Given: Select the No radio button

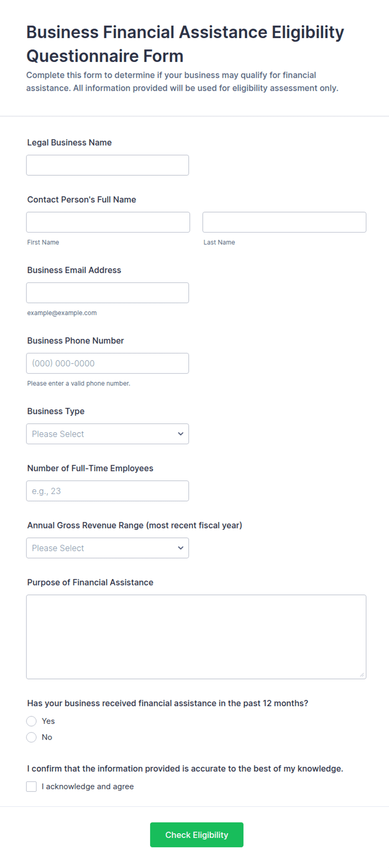Looking at the screenshot, I should (31, 737).
